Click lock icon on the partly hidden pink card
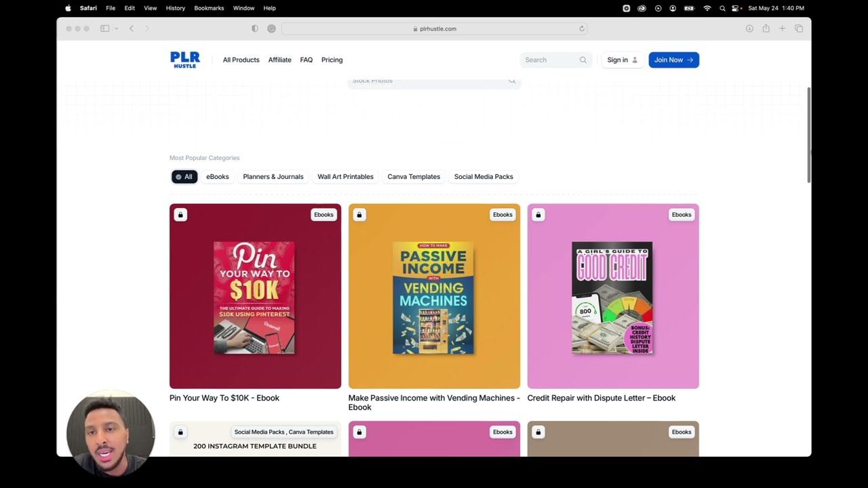Image resolution: width=868 pixels, height=488 pixels. tap(359, 432)
